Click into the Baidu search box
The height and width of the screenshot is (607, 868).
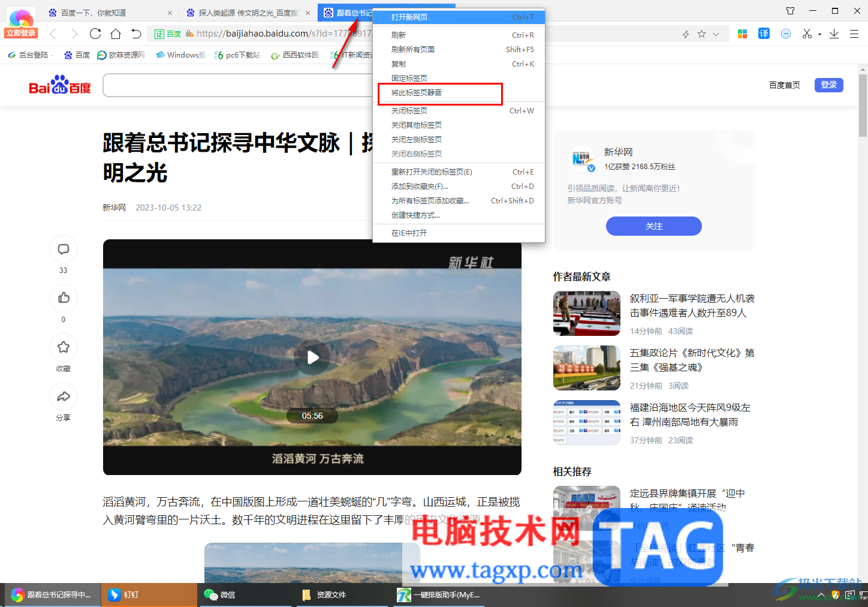click(239, 85)
